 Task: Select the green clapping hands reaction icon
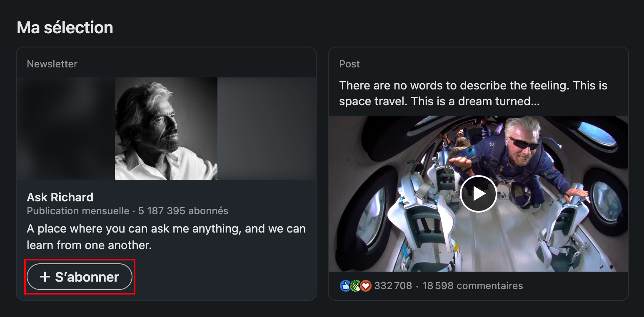(x=355, y=286)
